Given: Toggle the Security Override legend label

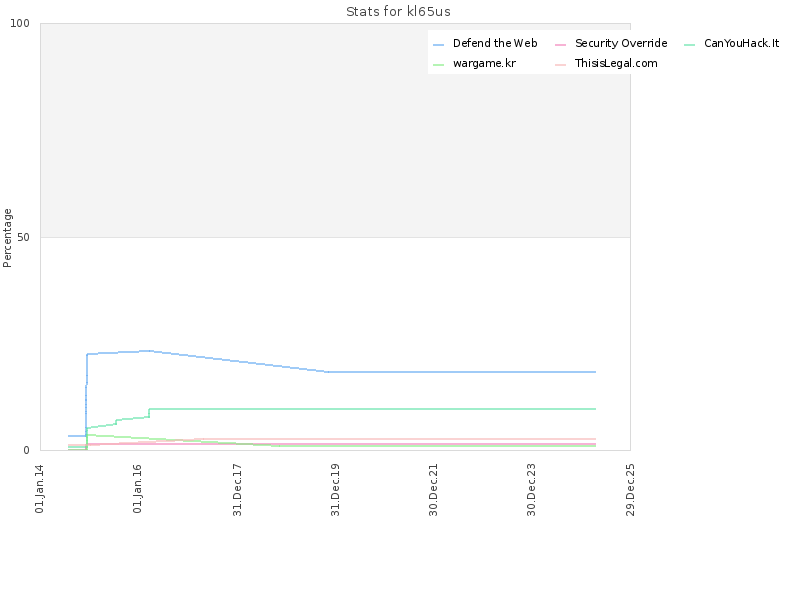Looking at the screenshot, I should pyautogui.click(x=621, y=43).
